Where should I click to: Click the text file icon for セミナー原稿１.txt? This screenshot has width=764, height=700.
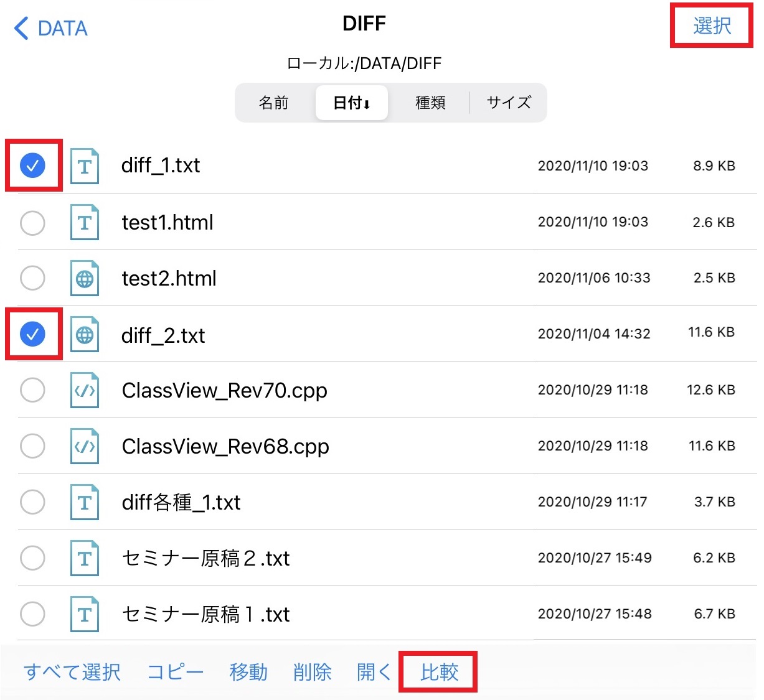click(x=85, y=614)
